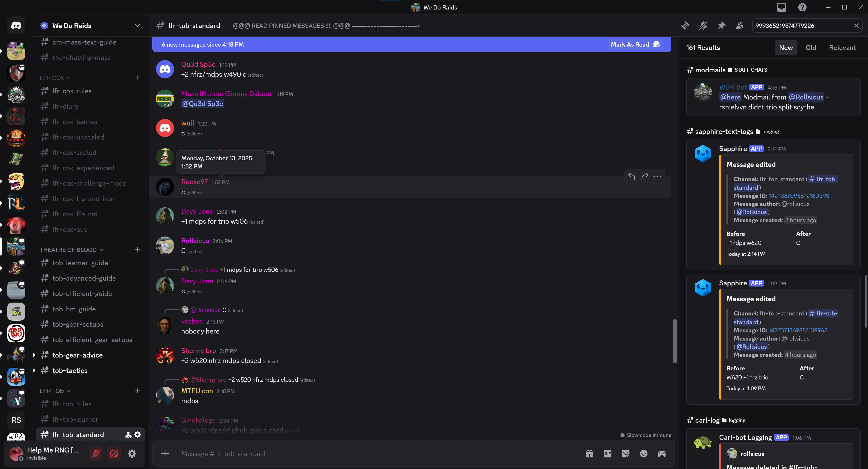Toggle deafen headphones in user panel
The height and width of the screenshot is (469, 868).
click(114, 453)
